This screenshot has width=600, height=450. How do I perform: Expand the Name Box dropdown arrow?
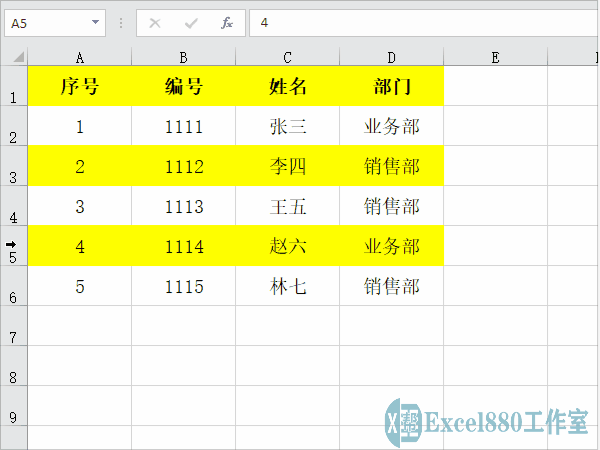tap(96, 22)
